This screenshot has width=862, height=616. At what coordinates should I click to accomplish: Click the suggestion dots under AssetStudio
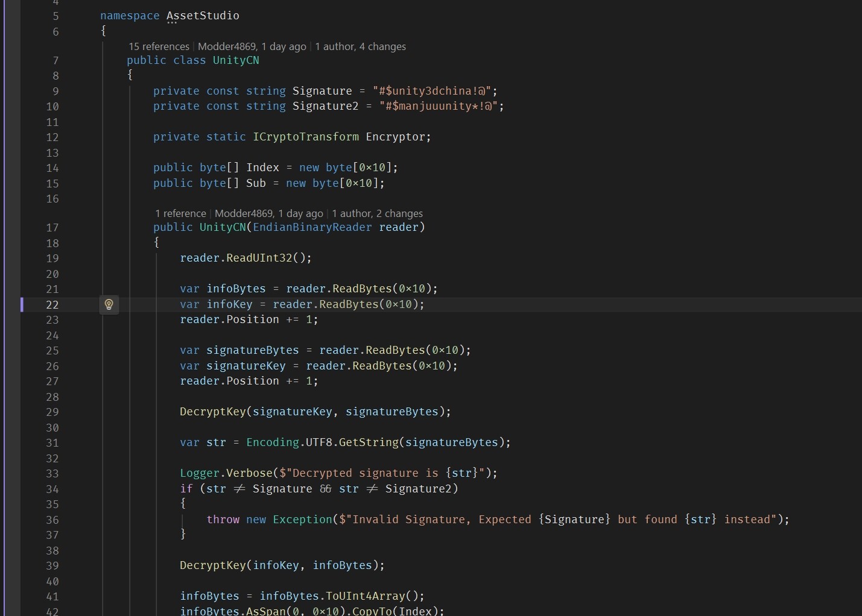(172, 23)
